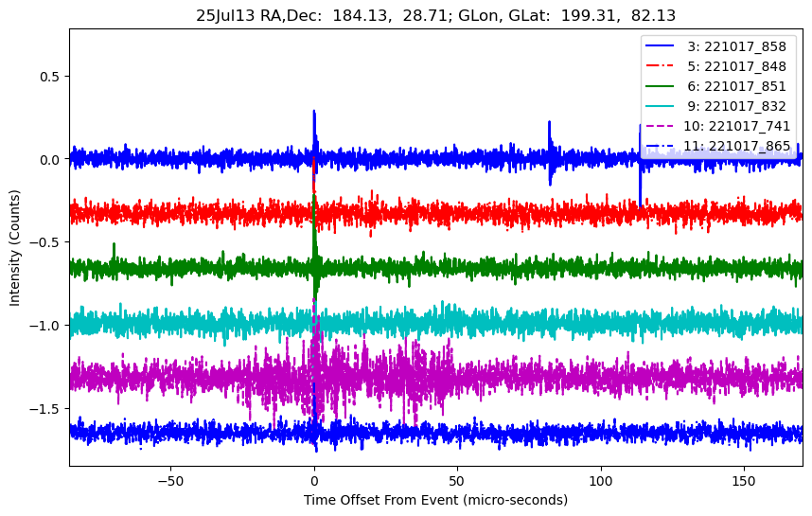Click the green line sample in legend
The height and width of the screenshot is (516, 812).
pos(661,86)
